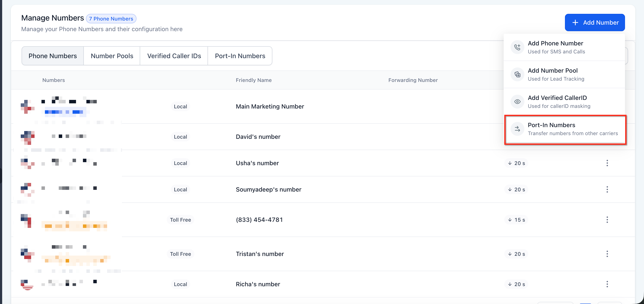
Task: Click the flag icon in David's number row
Action: 27,138
